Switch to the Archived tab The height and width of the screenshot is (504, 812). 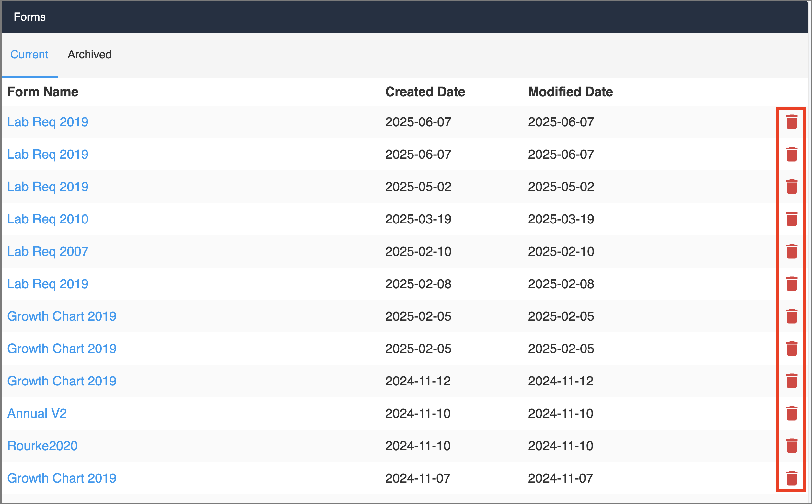89,54
